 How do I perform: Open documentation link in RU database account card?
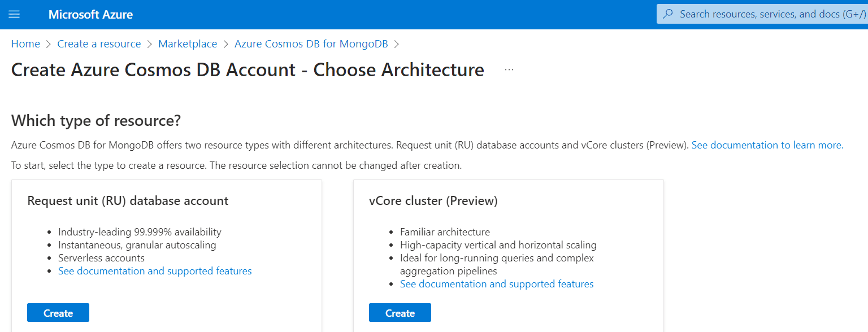[155, 271]
